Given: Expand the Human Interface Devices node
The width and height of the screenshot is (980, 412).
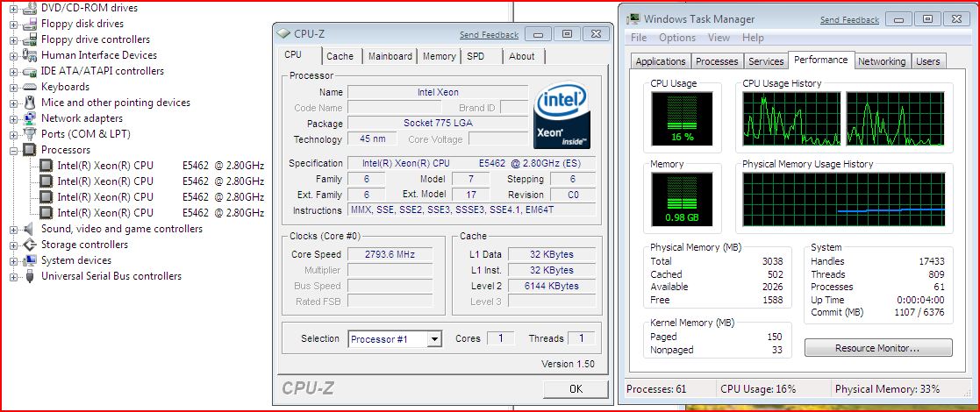Looking at the screenshot, I should coord(14,55).
